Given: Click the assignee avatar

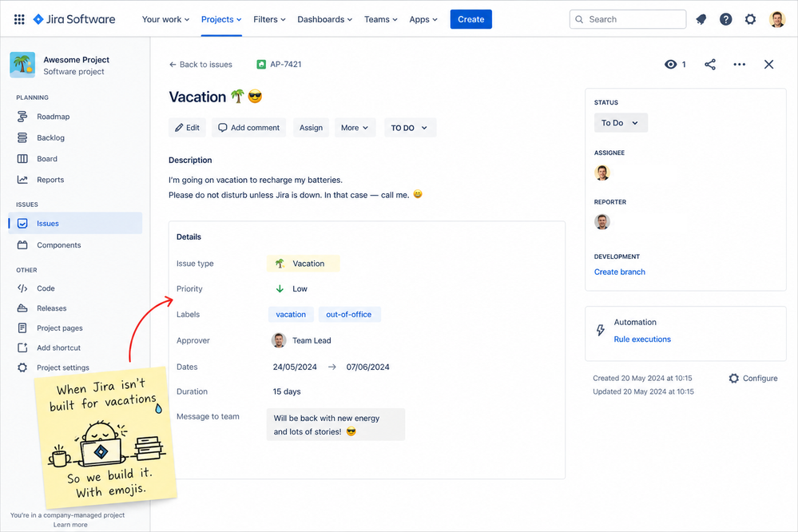Looking at the screenshot, I should (602, 173).
